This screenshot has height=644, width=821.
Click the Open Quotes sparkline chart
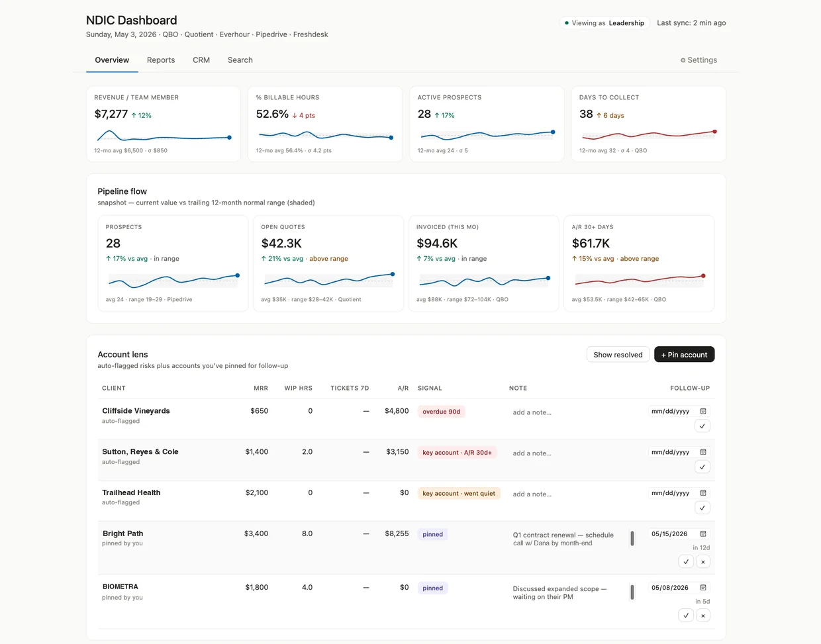[x=328, y=281]
